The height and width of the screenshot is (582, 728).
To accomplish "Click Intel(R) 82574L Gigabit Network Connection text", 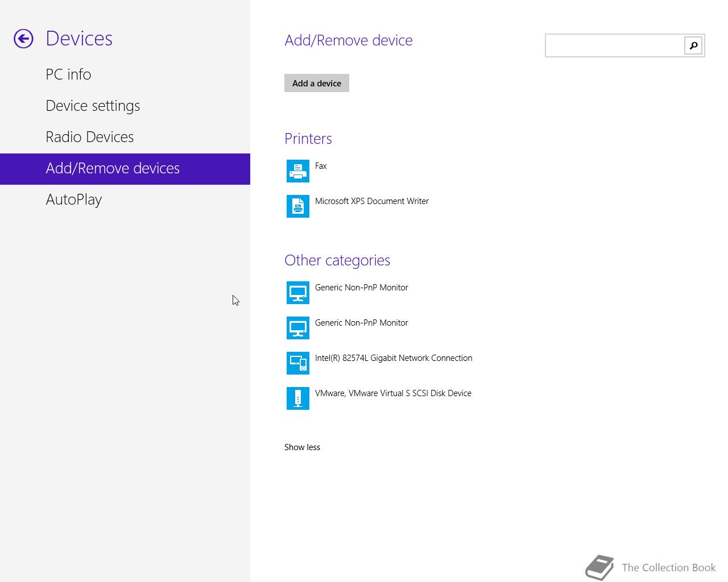I will [394, 358].
